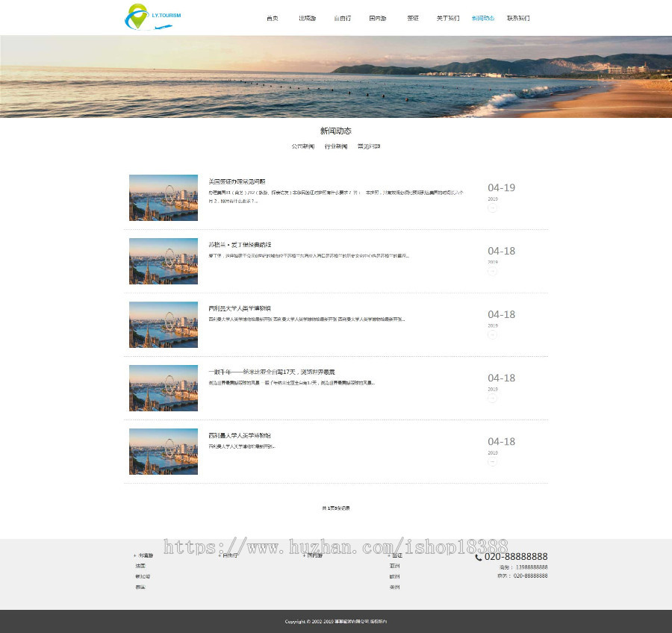This screenshot has height=633, width=672.
Task: Open 签证 in the top navigation bar
Action: (413, 19)
